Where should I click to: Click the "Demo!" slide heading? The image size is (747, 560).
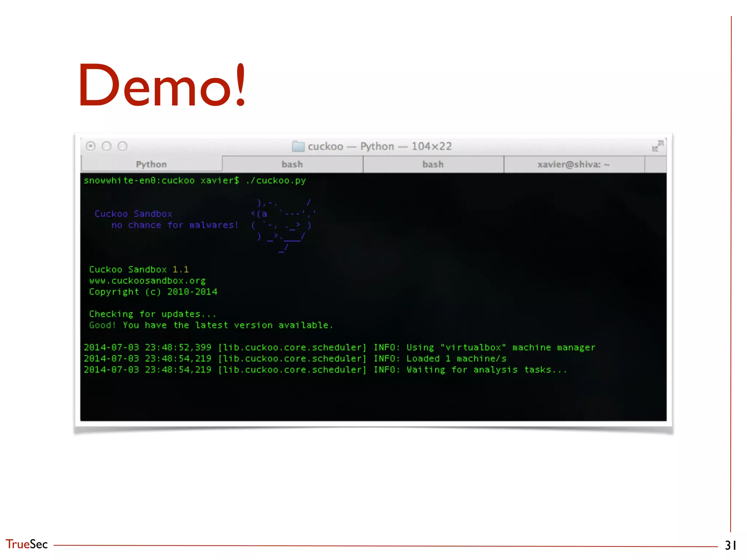(163, 86)
